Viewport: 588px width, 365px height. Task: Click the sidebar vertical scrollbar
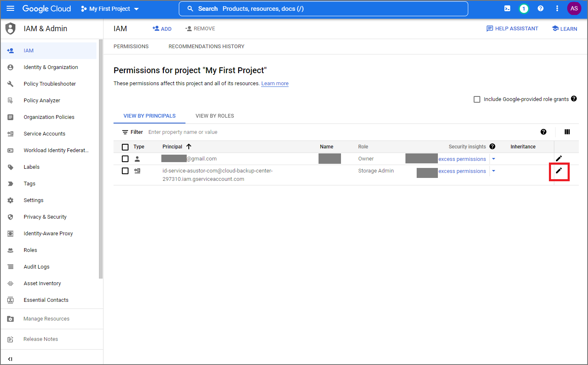(101, 159)
